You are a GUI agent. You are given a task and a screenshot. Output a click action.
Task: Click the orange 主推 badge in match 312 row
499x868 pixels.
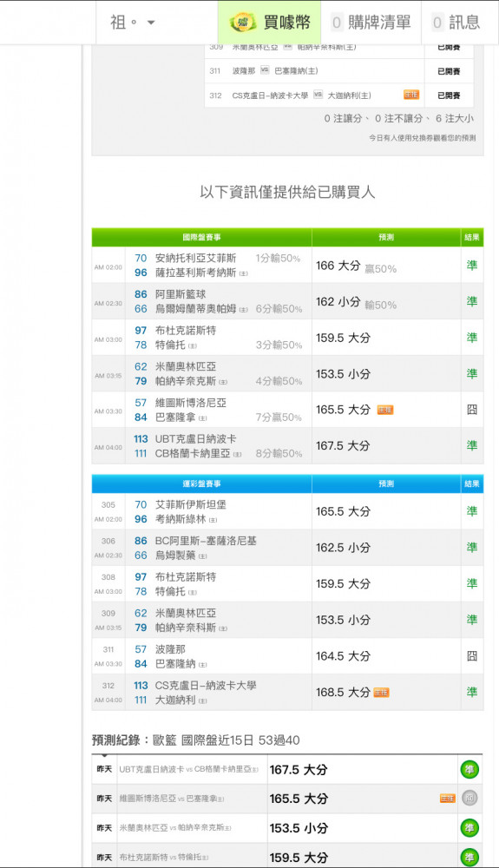411,95
